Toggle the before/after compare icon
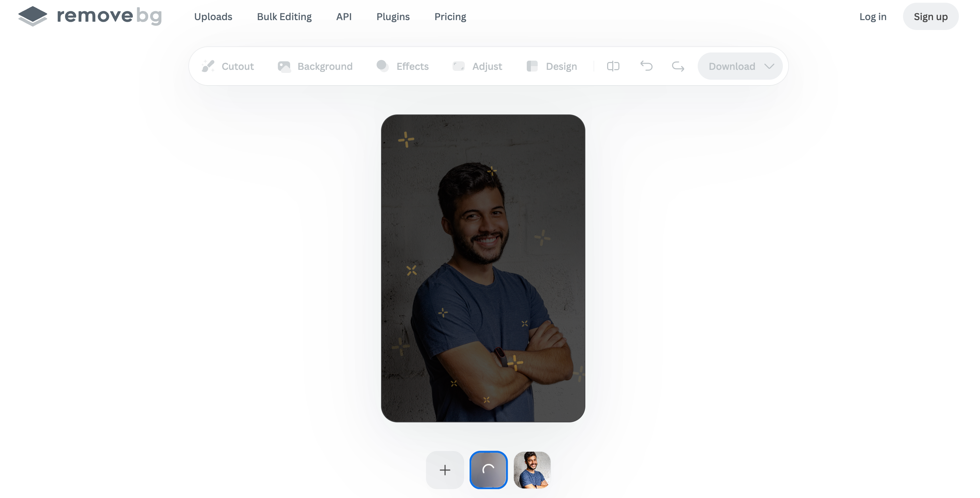This screenshot has width=980, height=498. [x=613, y=66]
